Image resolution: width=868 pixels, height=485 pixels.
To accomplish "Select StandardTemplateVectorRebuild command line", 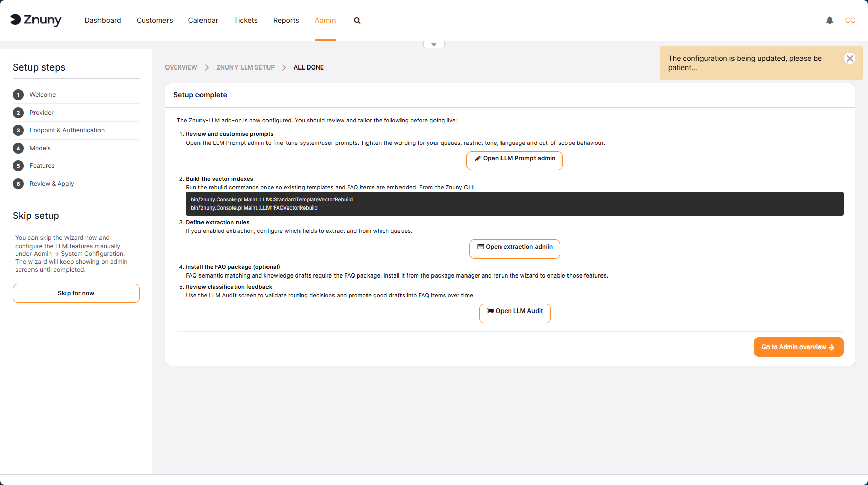I will click(x=272, y=200).
